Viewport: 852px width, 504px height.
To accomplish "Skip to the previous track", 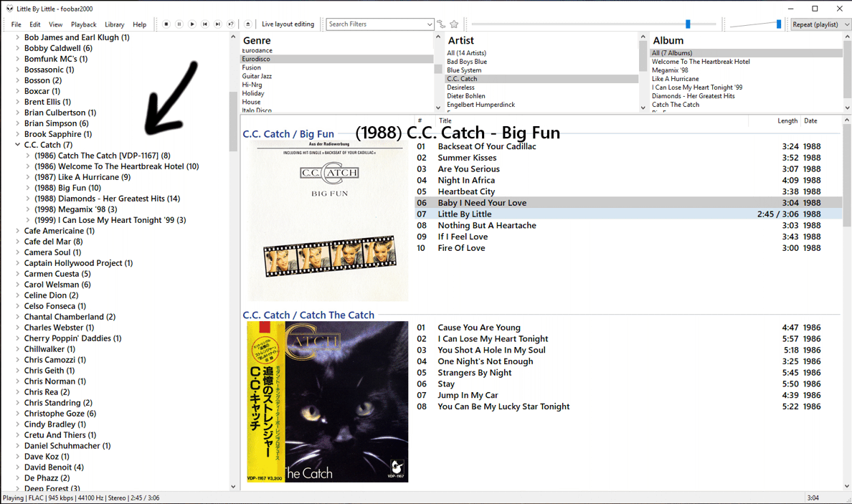I will [x=205, y=24].
